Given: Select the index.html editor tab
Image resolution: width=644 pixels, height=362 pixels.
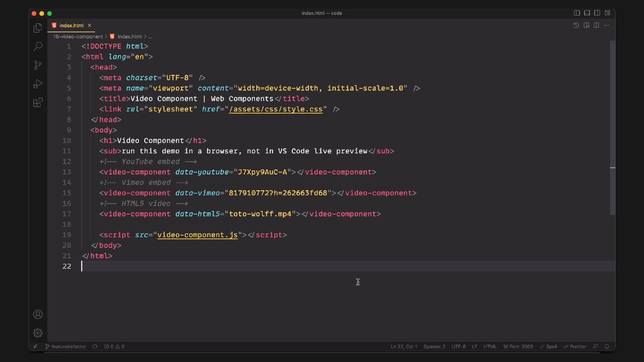Looking at the screenshot, I should tap(71, 25).
